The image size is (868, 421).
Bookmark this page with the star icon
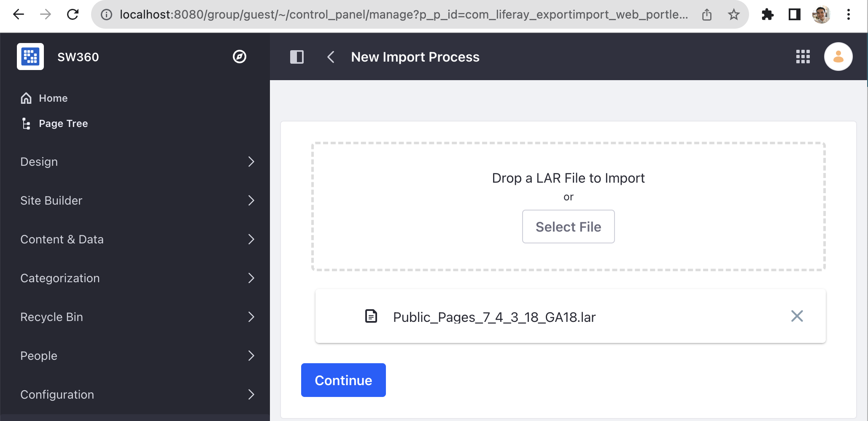point(734,15)
